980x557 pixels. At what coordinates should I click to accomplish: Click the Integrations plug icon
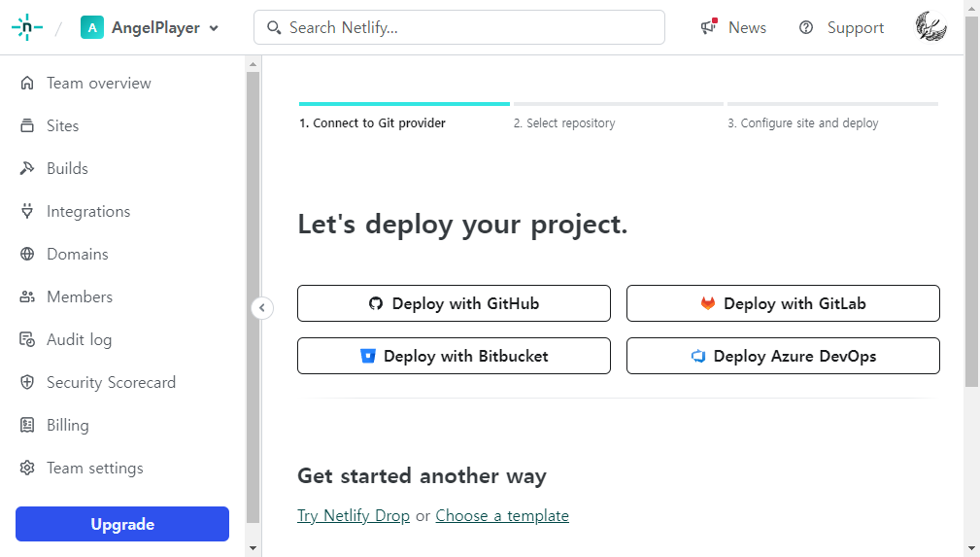pyautogui.click(x=27, y=212)
